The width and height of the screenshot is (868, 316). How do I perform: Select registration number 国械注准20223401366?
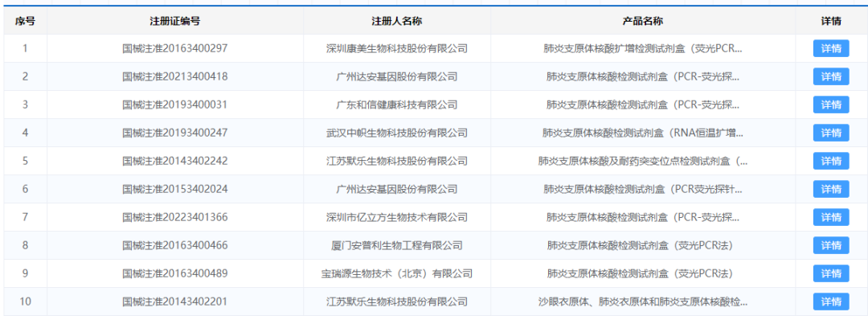click(175, 217)
